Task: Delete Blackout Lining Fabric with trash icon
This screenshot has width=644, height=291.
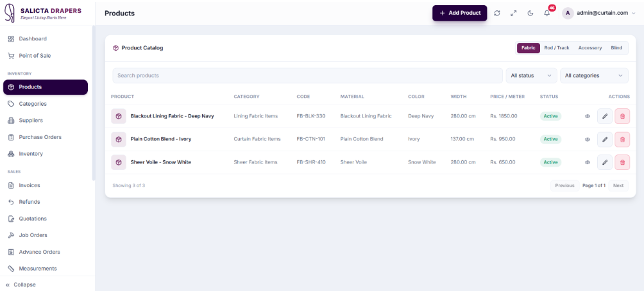Action: pos(622,116)
